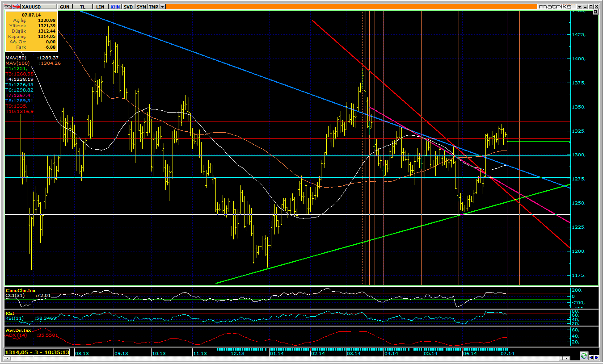
Task: Click the T4:1238,19 trend label
Action: click(19, 79)
